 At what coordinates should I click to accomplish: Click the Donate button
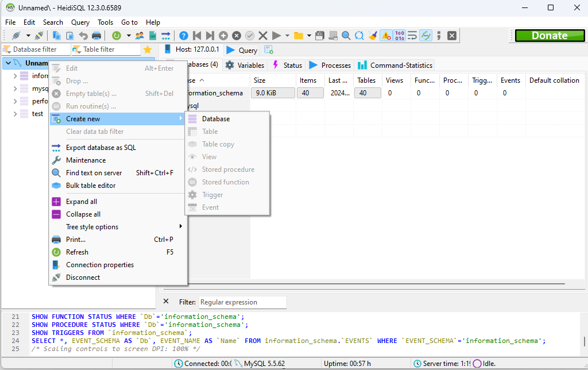click(550, 36)
